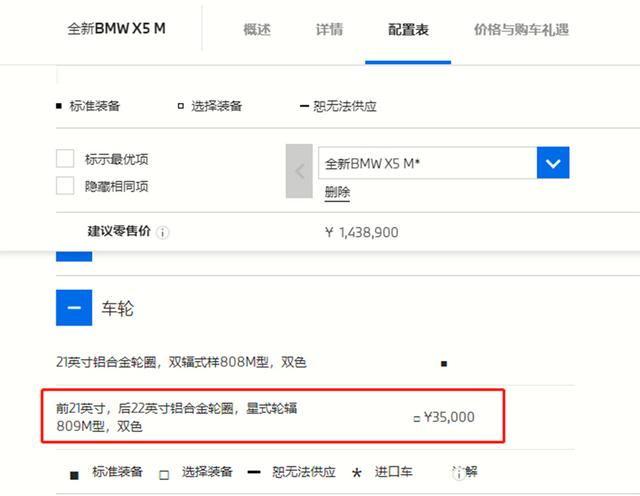Open 价格与购车礼遇 tab
Viewport: 640px width, 496px height.
(x=521, y=29)
